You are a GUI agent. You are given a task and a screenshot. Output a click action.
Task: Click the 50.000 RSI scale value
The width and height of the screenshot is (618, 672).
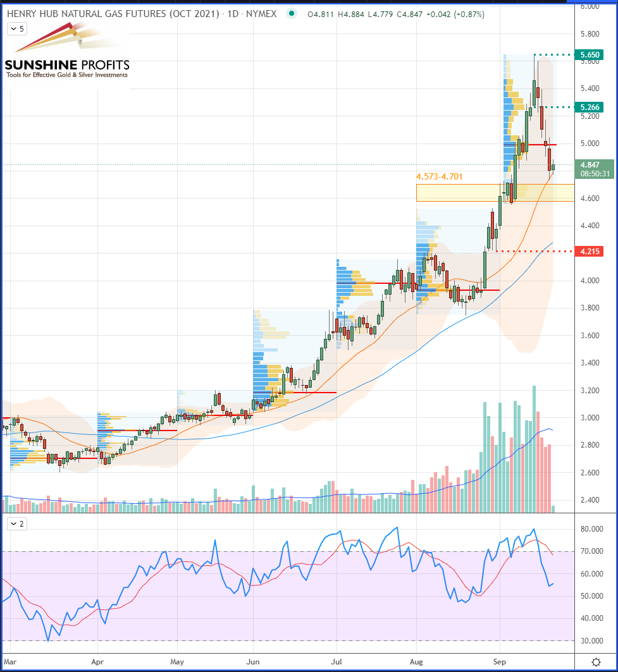coord(591,596)
